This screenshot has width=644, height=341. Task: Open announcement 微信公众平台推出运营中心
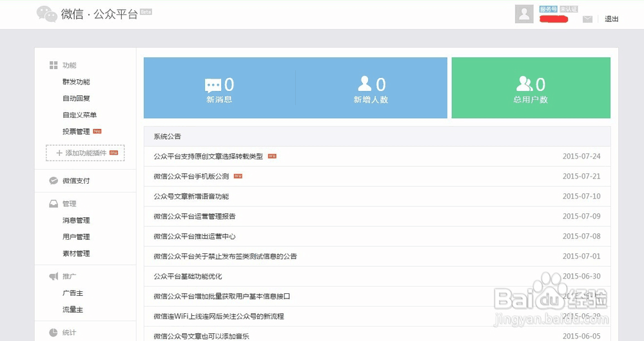click(x=195, y=236)
